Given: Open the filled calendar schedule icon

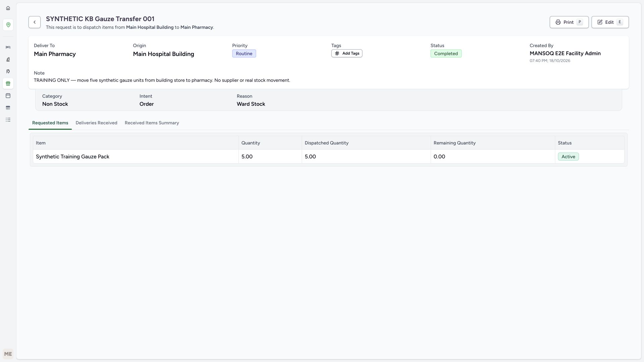Looking at the screenshot, I should 8,108.
